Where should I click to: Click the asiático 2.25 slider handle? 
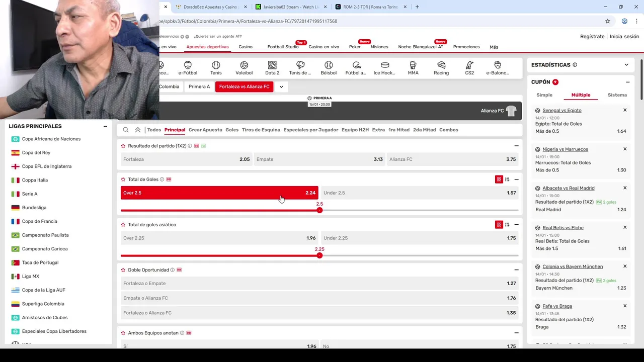click(x=319, y=255)
